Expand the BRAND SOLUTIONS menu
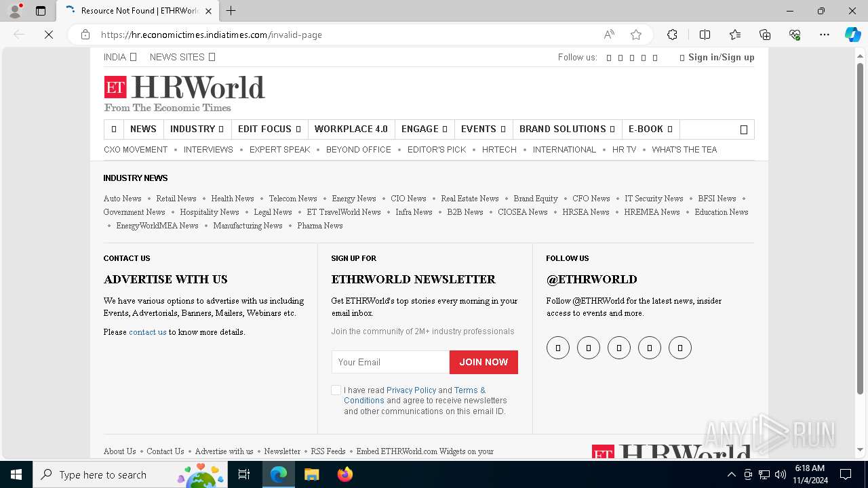 [567, 129]
